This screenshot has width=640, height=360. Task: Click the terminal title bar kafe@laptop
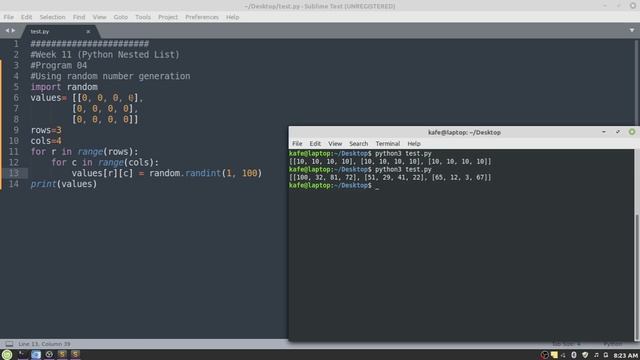pyautogui.click(x=464, y=132)
